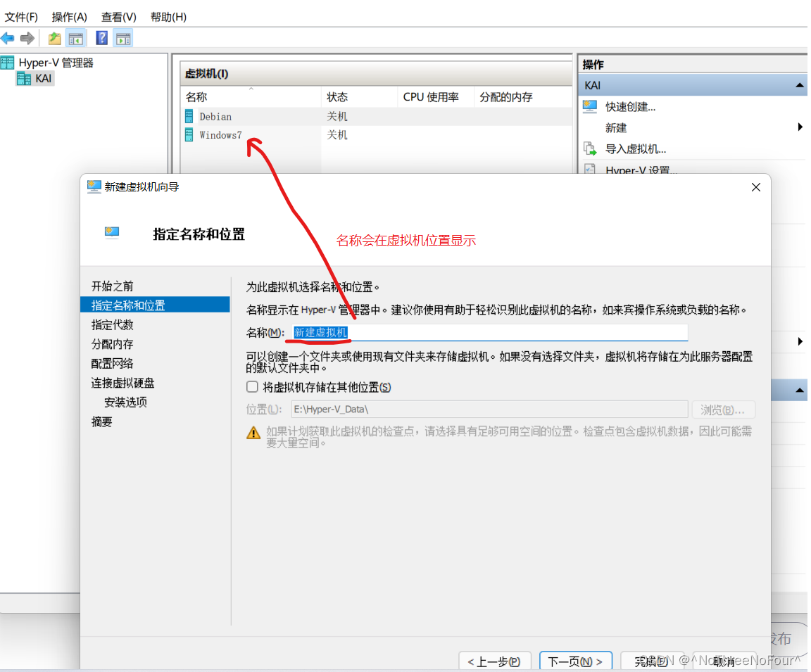The width and height of the screenshot is (811, 672).
Task: Open Help via the question mark icon
Action: point(102,38)
